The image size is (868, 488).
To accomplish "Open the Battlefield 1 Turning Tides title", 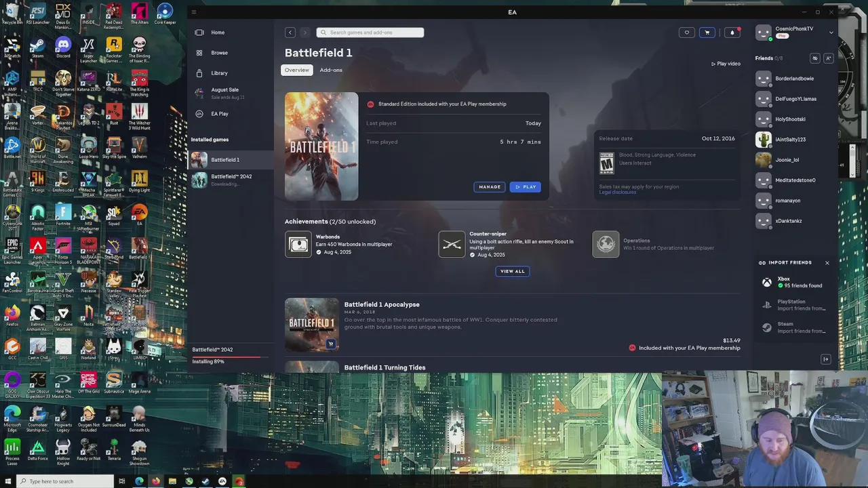I will pos(384,367).
